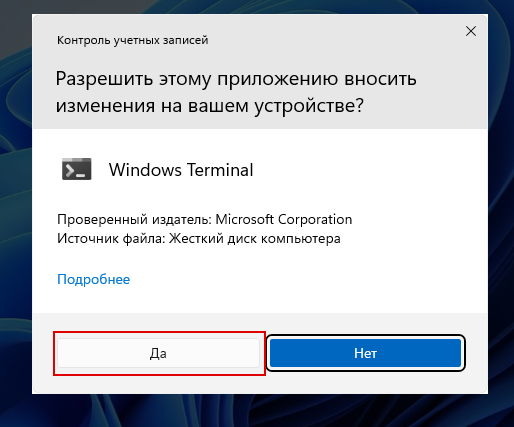Select the Проверенный издатель Microsoft Corporation line

pyautogui.click(x=205, y=219)
